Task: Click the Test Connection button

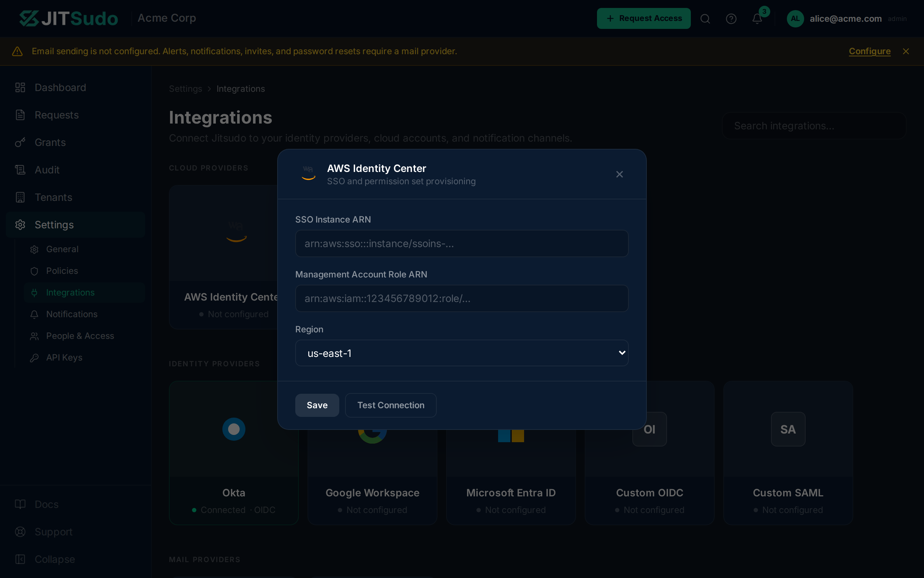Action: [x=391, y=405]
